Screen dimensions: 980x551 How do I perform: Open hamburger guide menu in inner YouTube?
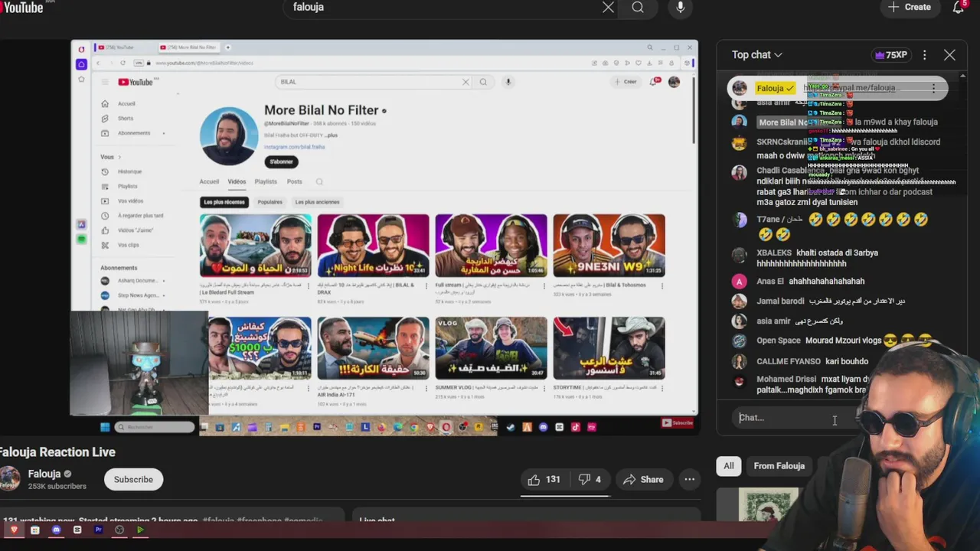(x=105, y=82)
